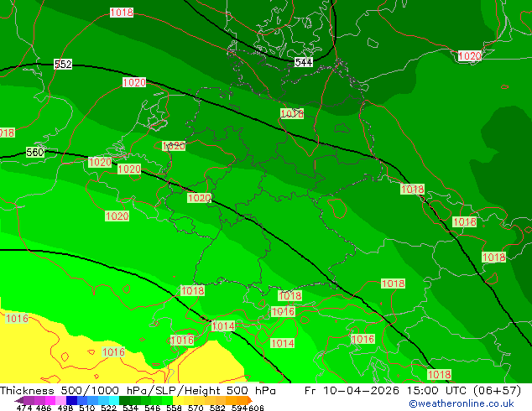Click the 544 height contour label
The image size is (532, 411).
[303, 62]
